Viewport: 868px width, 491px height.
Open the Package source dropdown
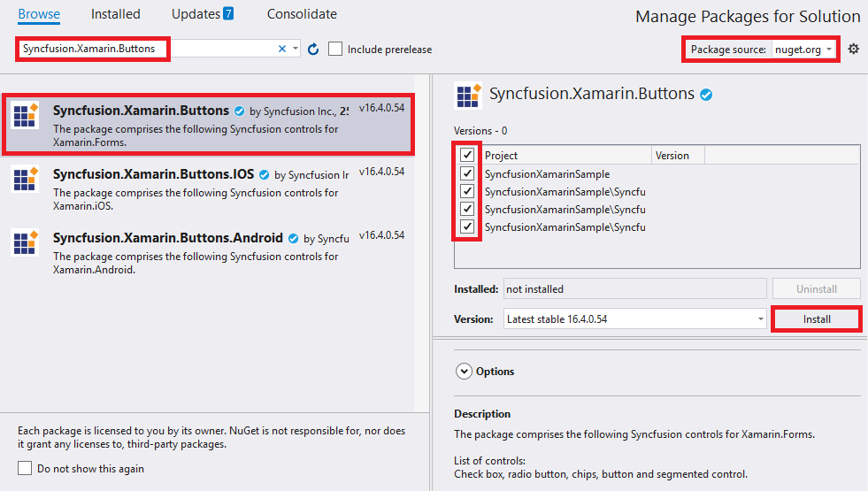point(803,50)
